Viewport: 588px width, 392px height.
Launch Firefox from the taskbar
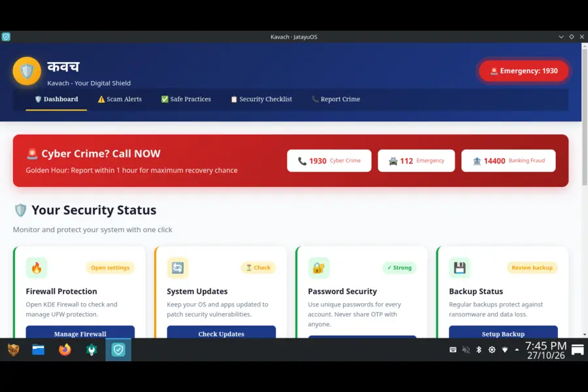tap(65, 350)
